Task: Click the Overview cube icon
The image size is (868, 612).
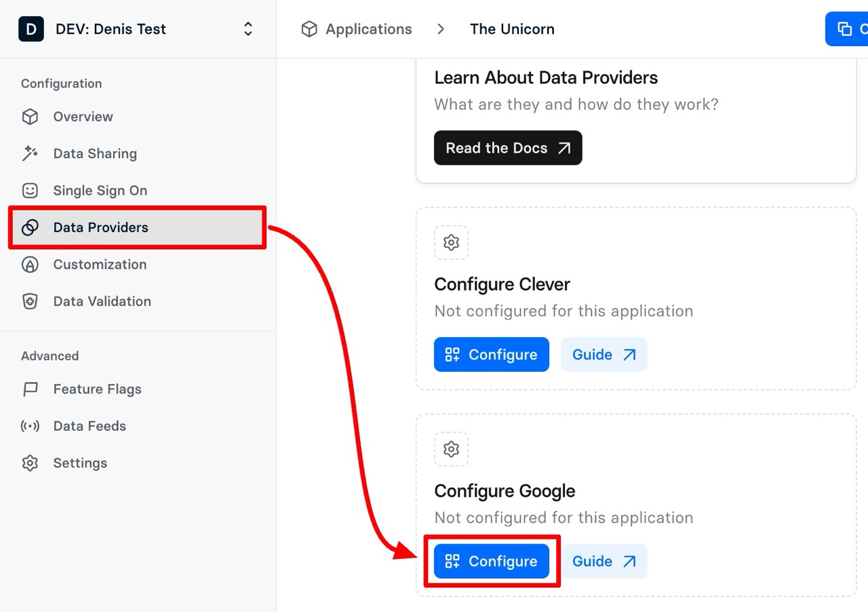Action: pos(30,117)
